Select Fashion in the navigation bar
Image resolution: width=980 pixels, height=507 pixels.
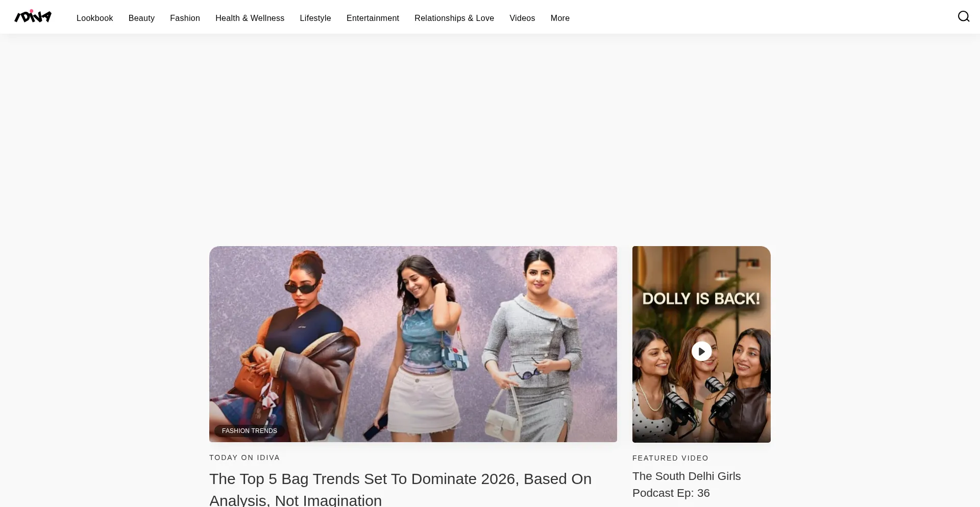pos(185,18)
